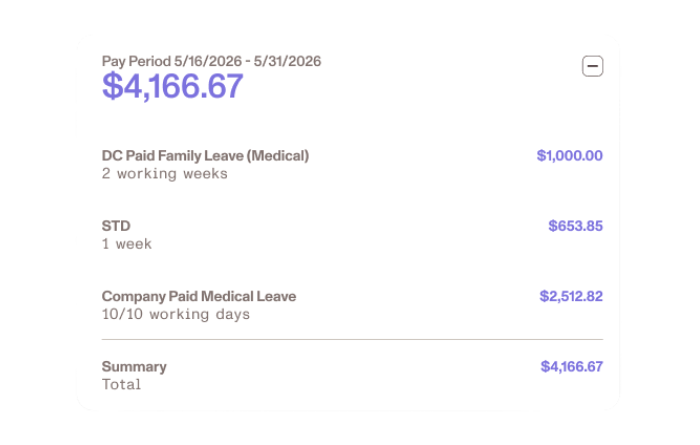700x445 pixels.
Task: Open Company Paid Medical Leave row
Action: click(199, 296)
